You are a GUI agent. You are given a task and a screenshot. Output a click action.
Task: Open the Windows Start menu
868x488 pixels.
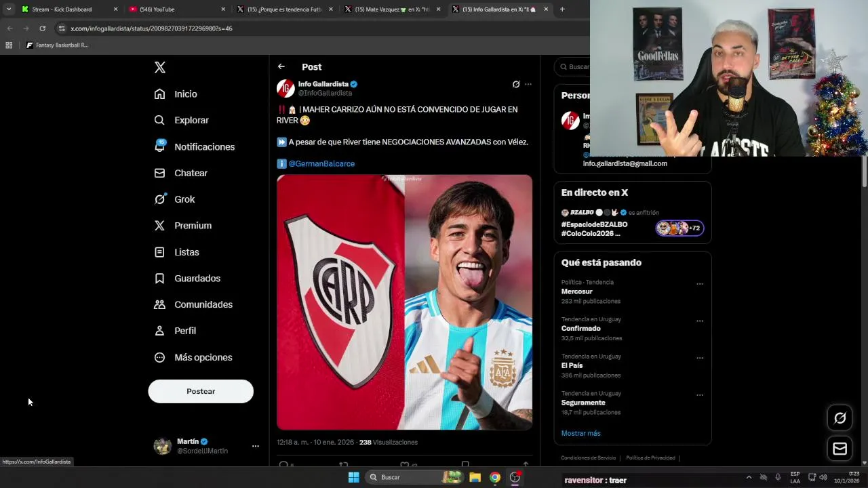click(353, 477)
